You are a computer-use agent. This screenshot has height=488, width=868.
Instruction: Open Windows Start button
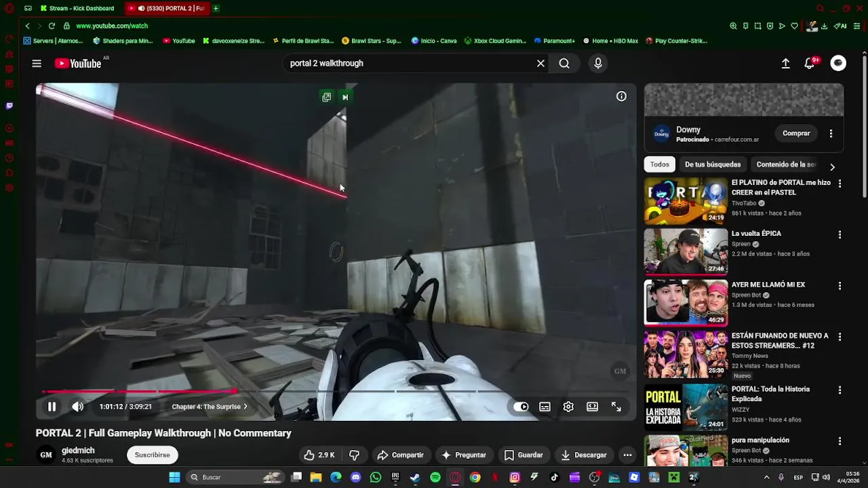click(174, 477)
